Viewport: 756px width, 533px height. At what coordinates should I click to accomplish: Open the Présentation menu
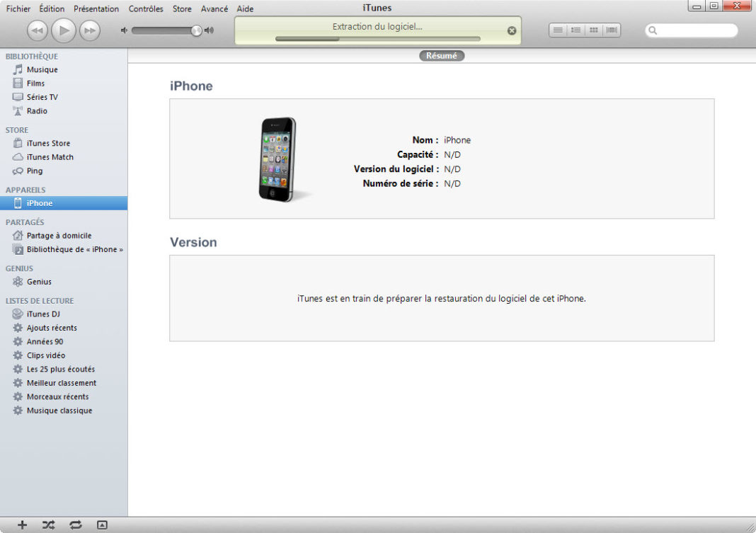[96, 8]
